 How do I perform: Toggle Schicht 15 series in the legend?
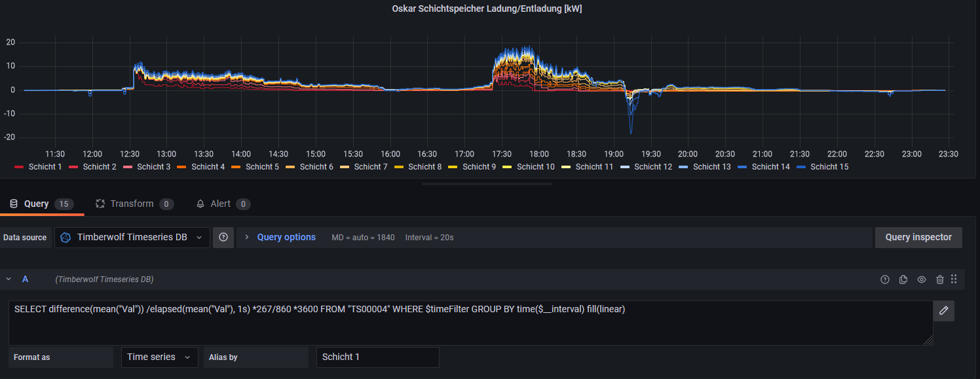829,167
